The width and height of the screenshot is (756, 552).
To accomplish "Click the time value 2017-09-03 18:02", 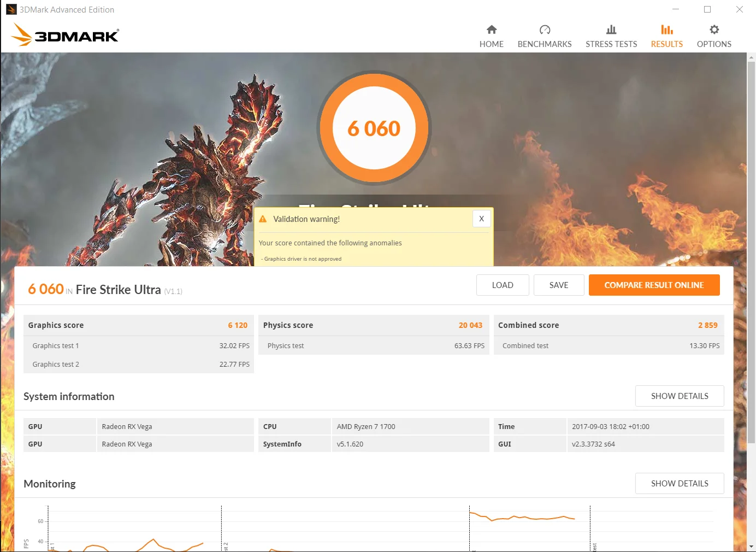I will coord(611,426).
